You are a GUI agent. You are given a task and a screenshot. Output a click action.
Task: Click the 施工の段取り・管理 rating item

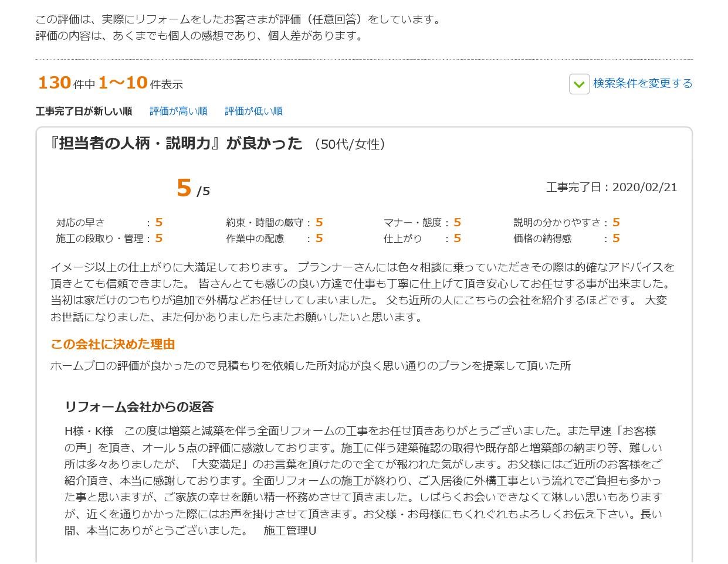(x=109, y=239)
